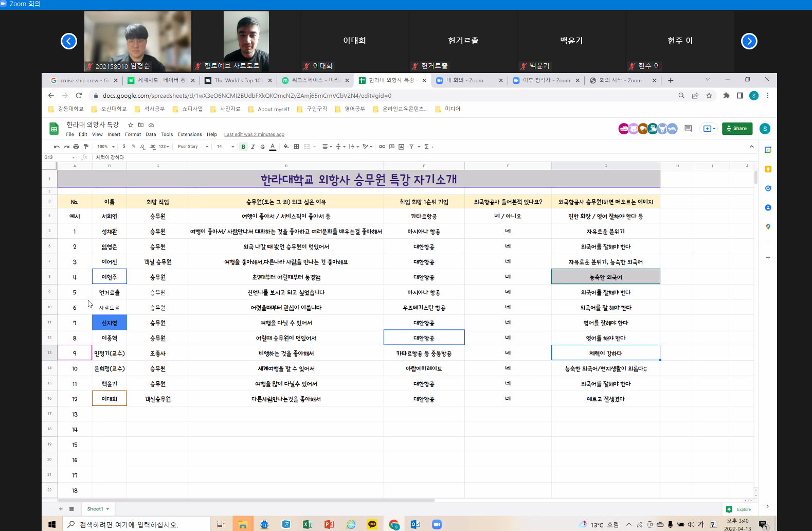Open the Extensions menu
The height and width of the screenshot is (531, 812).
tap(190, 134)
